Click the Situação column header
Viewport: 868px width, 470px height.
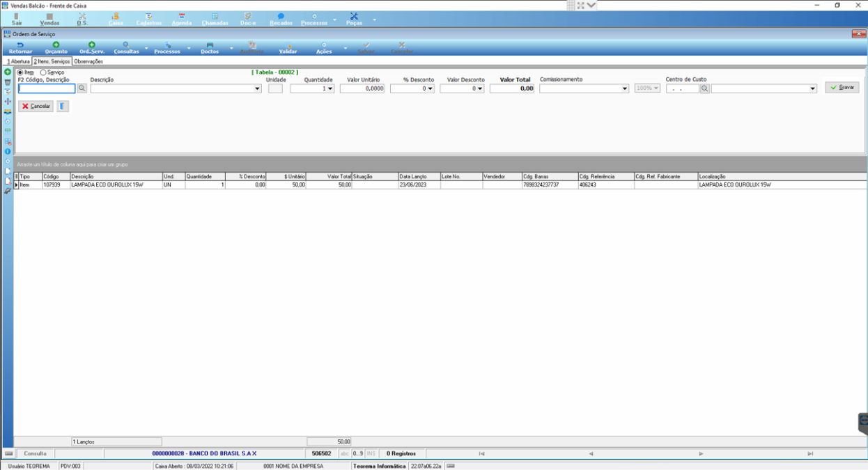[x=375, y=177]
